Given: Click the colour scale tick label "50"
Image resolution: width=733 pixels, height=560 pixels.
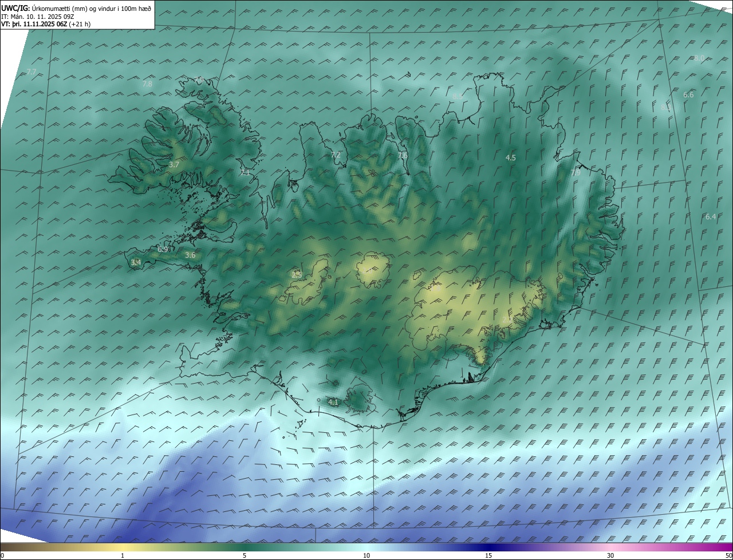Looking at the screenshot, I should pos(729,555).
